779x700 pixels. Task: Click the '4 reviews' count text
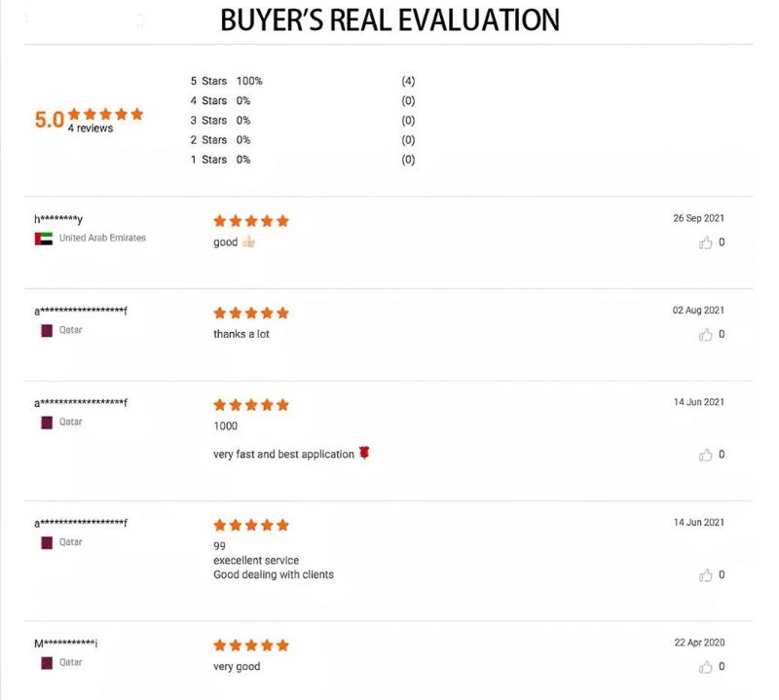pyautogui.click(x=91, y=129)
